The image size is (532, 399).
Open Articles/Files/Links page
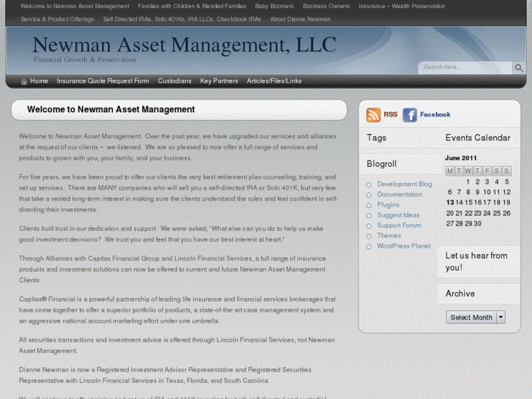pos(274,81)
